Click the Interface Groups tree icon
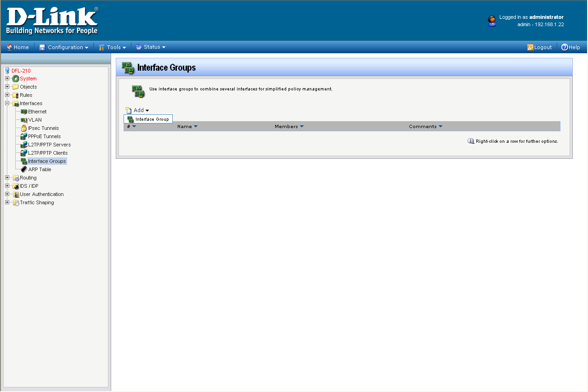This screenshot has height=392, width=588. pos(24,162)
